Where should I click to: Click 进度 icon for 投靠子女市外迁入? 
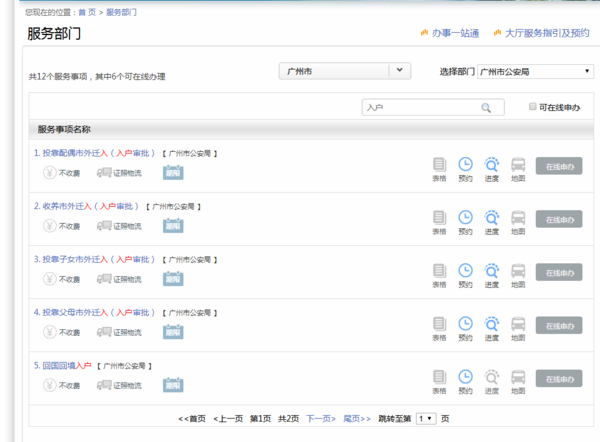491,271
